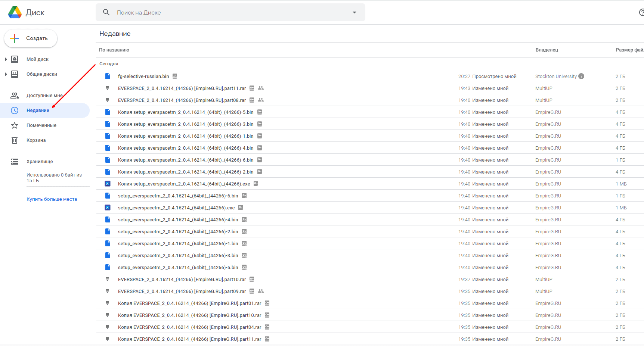This screenshot has height=346, width=644.
Task: Expand the Общие диски tree arrow
Action: click(6, 74)
